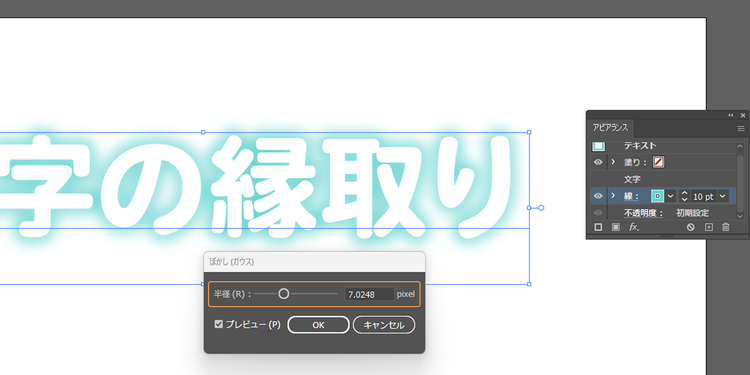Viewport: 750px width, 375px height.
Task: Toggle visibility eye of 塗り row
Action: (598, 163)
